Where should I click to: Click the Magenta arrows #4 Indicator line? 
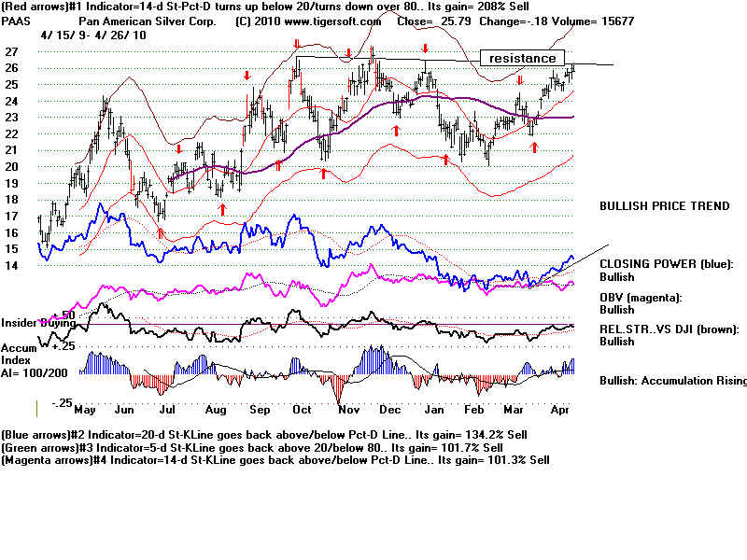tap(275, 460)
